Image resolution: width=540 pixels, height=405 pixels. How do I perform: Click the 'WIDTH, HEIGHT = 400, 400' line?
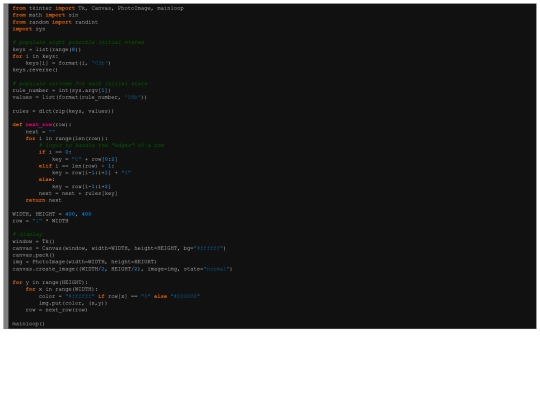pos(52,214)
